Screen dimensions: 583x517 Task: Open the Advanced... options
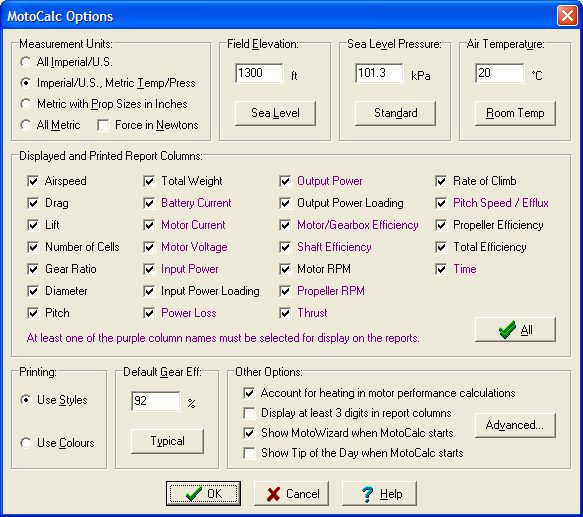(515, 425)
